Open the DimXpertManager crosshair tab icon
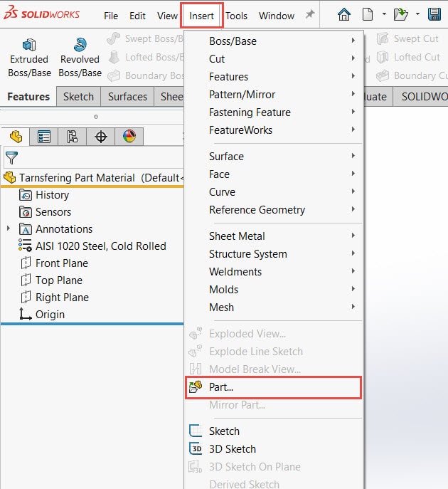The width and height of the screenshot is (448, 489). [101, 137]
